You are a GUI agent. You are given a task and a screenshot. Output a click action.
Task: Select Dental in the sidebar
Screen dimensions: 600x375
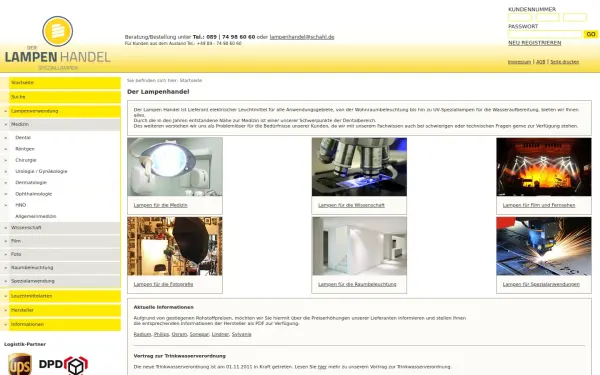(x=23, y=137)
